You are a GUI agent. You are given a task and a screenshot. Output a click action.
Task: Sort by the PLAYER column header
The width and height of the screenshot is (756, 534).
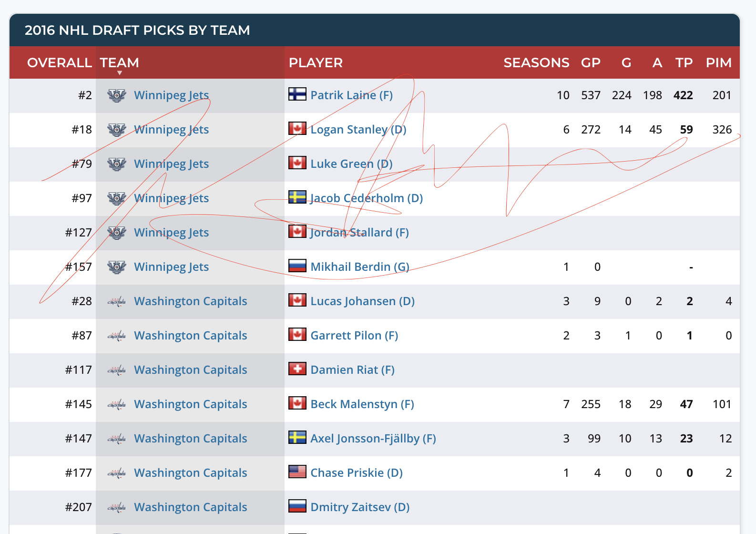[316, 62]
